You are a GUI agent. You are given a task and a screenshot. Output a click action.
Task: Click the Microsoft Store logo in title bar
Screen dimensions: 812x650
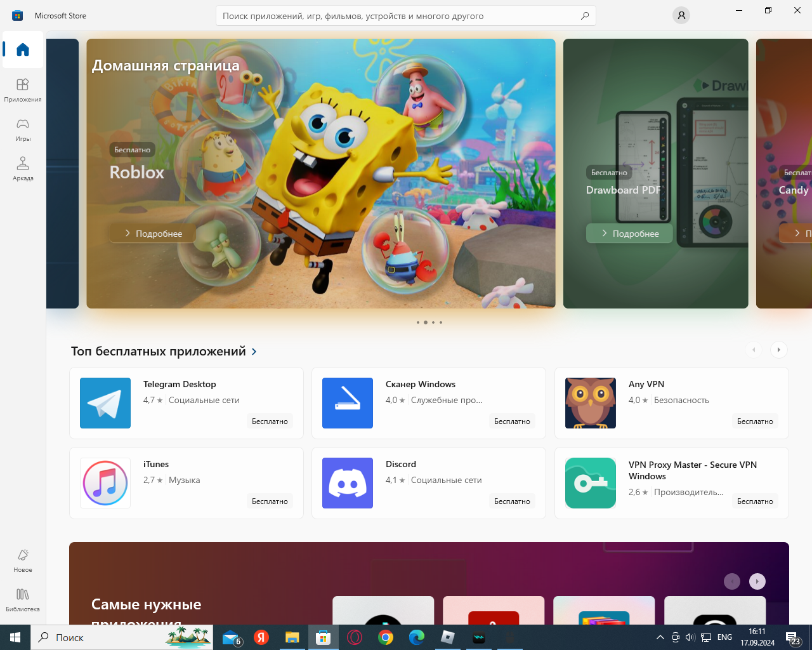pyautogui.click(x=18, y=15)
